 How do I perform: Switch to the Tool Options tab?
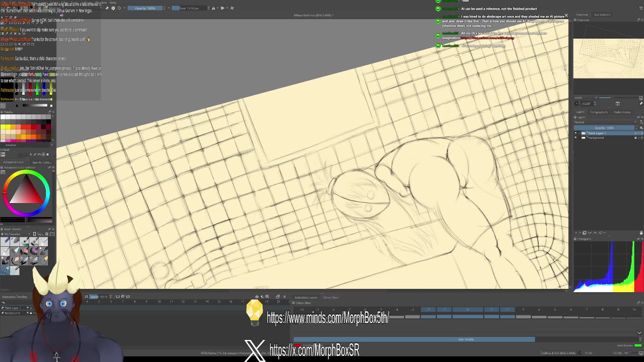tap(602, 15)
